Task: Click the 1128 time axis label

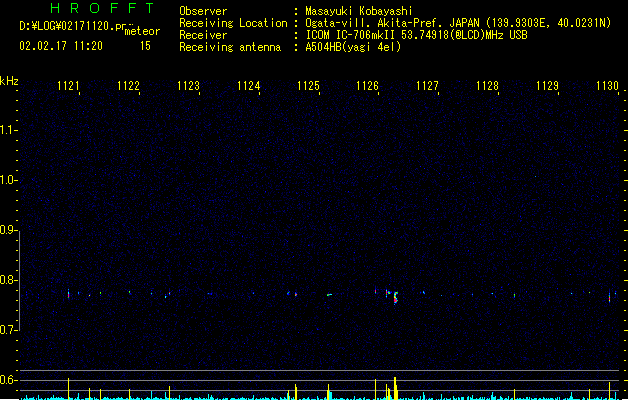Action: [487, 86]
